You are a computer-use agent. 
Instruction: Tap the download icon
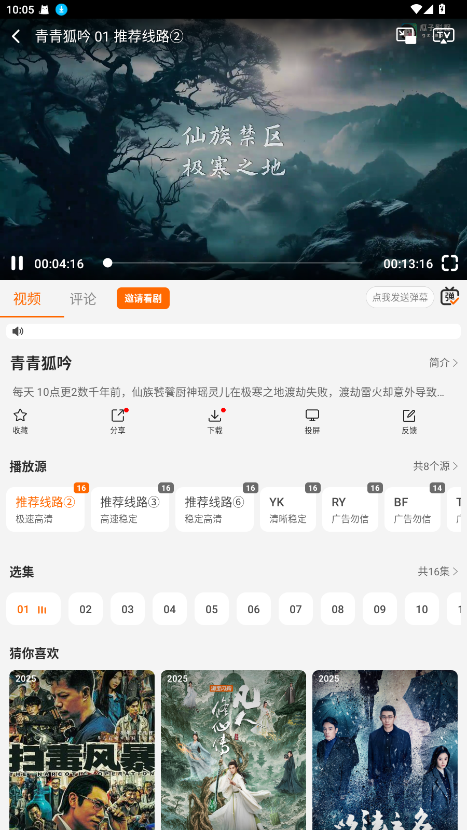click(x=214, y=421)
